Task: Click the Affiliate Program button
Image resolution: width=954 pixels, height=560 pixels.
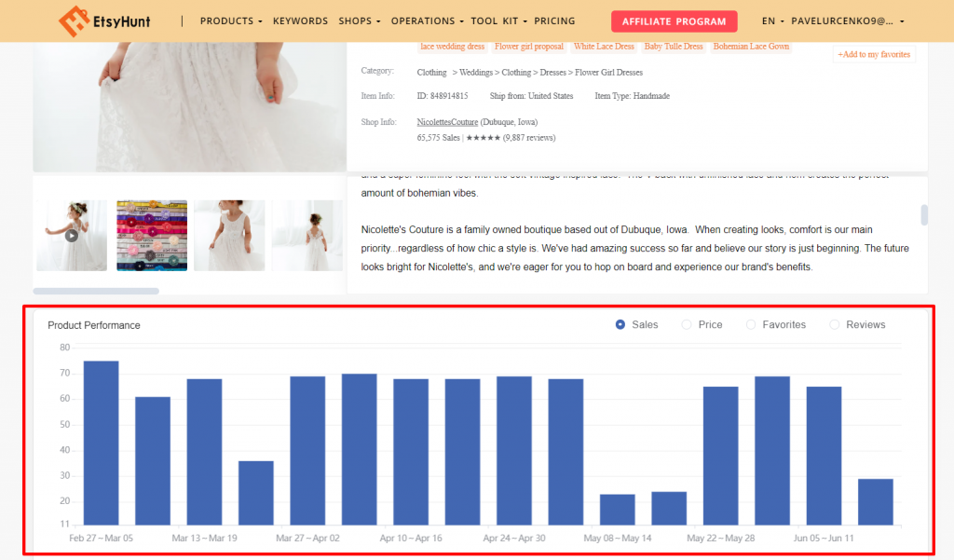Action: [x=674, y=20]
